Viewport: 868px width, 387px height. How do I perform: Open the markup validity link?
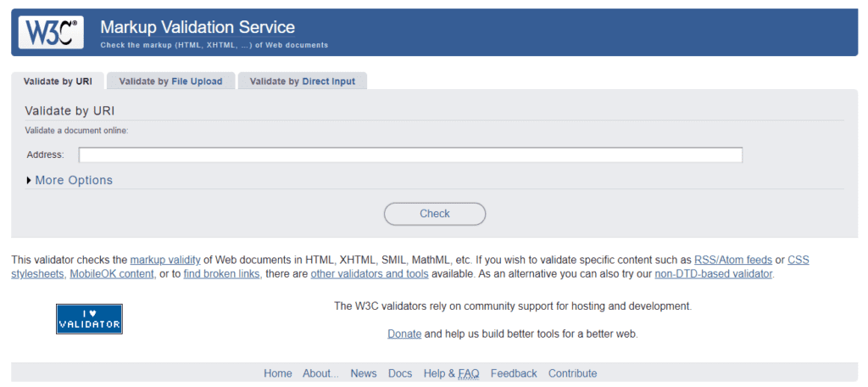[165, 260]
